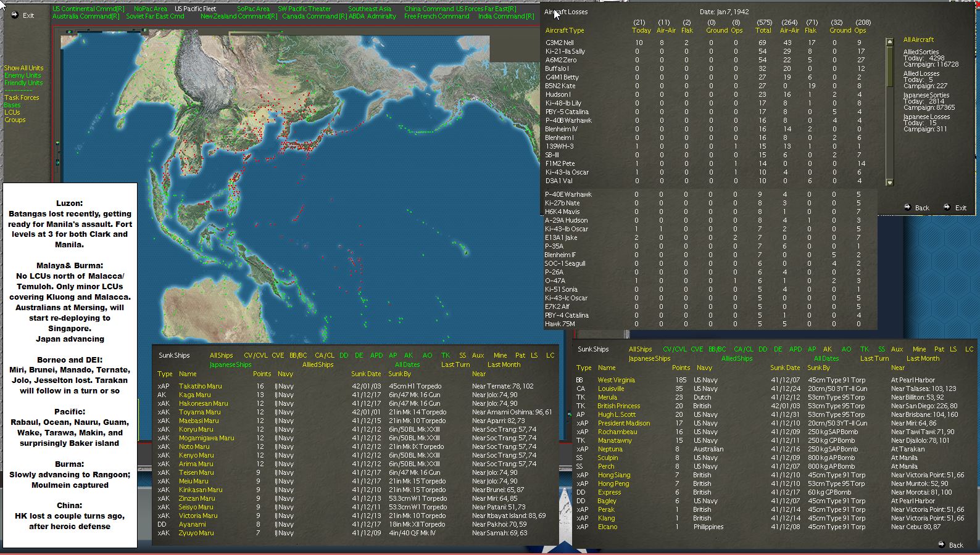Click the Exit arrow icon above the map
Image resolution: width=980 pixels, height=555 pixels.
(15, 15)
